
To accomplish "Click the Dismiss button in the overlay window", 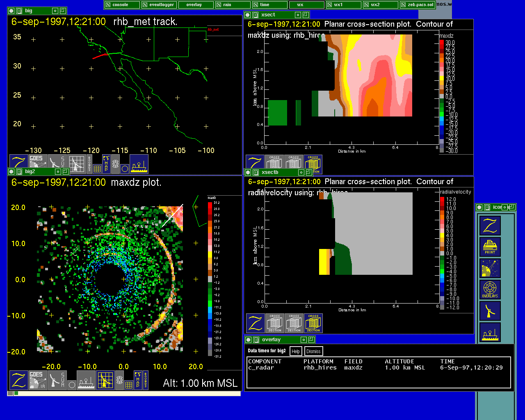I will click(x=313, y=351).
